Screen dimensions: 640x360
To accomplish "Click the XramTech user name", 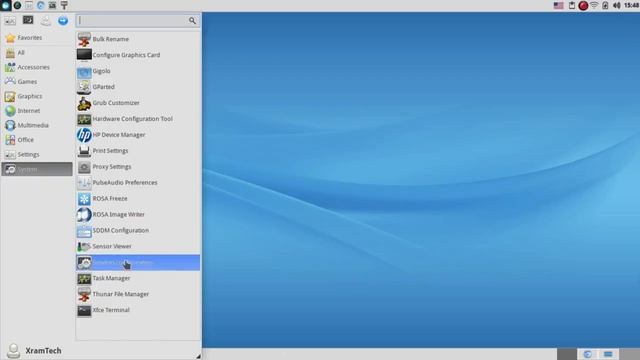I will tap(43, 351).
